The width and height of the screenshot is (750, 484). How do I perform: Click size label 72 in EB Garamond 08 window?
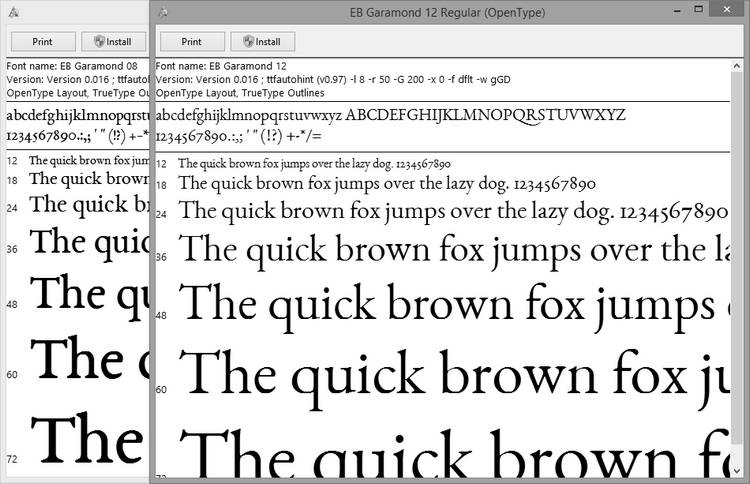(x=12, y=459)
